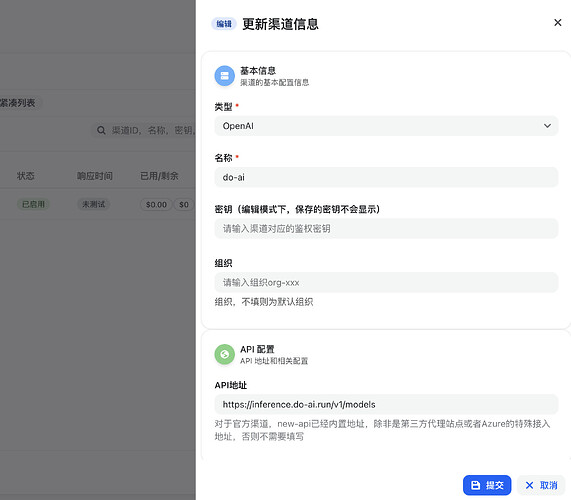Click the 已用/剩余 column header

point(159,176)
